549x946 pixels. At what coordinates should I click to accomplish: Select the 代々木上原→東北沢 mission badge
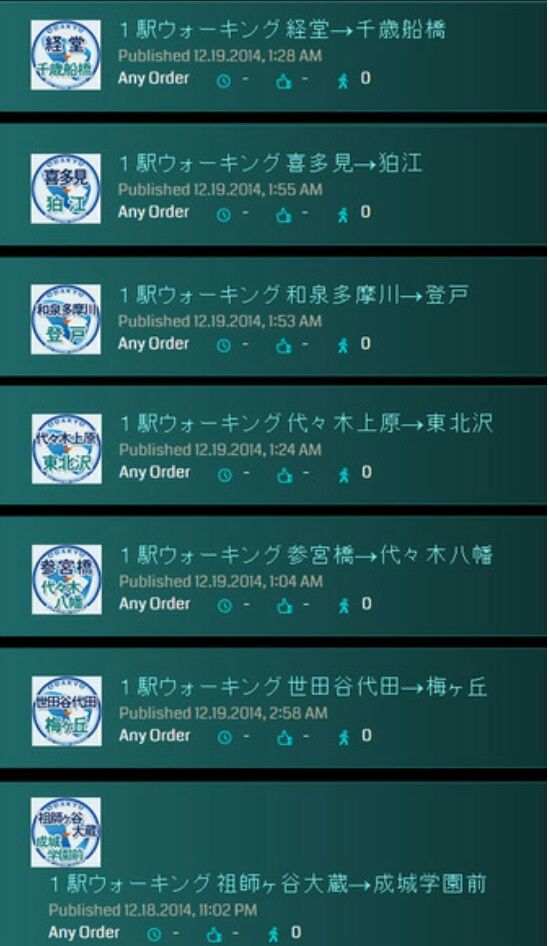tap(66, 448)
